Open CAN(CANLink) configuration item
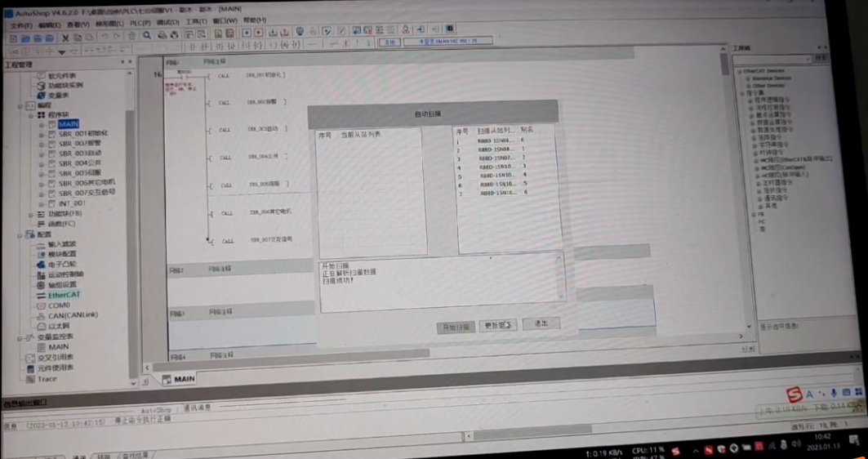The image size is (868, 459). 72,315
